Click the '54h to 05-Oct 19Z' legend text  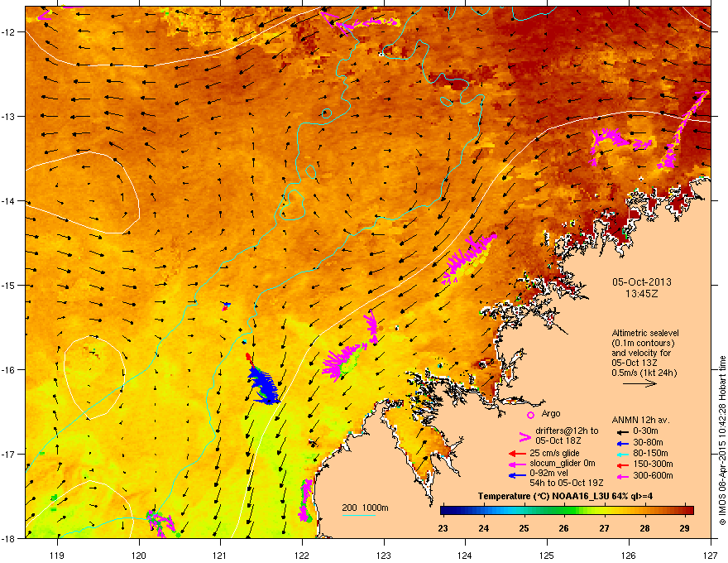point(567,483)
